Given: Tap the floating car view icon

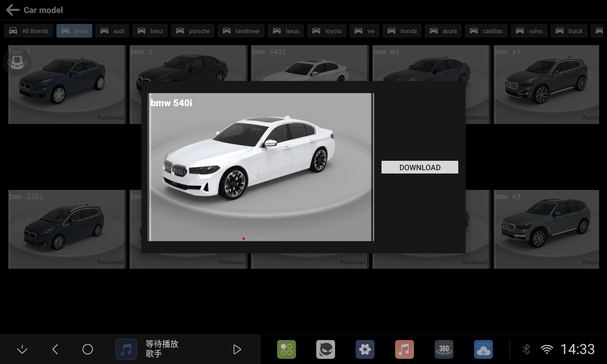Looking at the screenshot, I should [17, 62].
